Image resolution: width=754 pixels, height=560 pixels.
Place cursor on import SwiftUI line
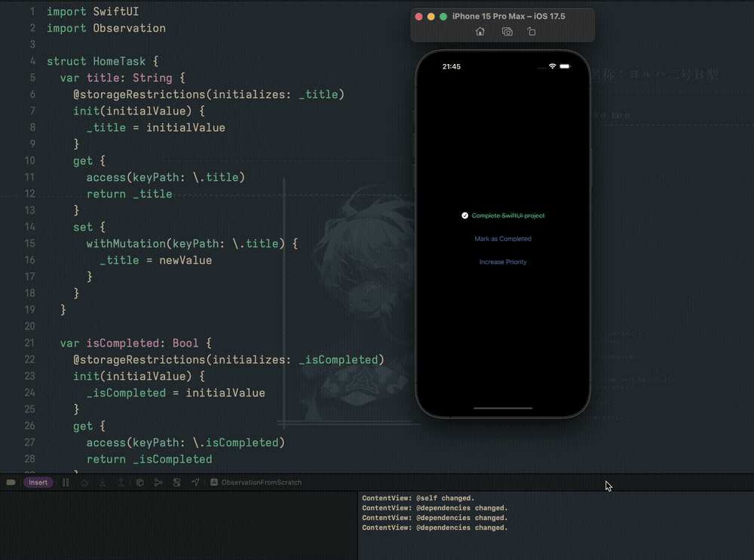pos(92,11)
